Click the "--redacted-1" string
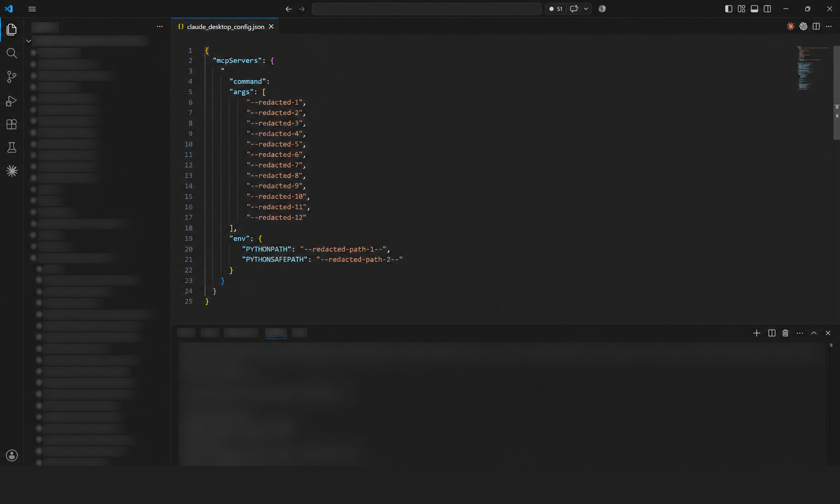The image size is (840, 504). (x=274, y=102)
